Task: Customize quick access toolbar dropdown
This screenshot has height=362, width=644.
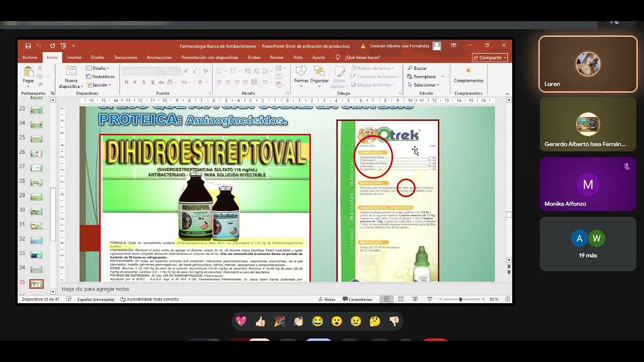Action: tap(73, 46)
